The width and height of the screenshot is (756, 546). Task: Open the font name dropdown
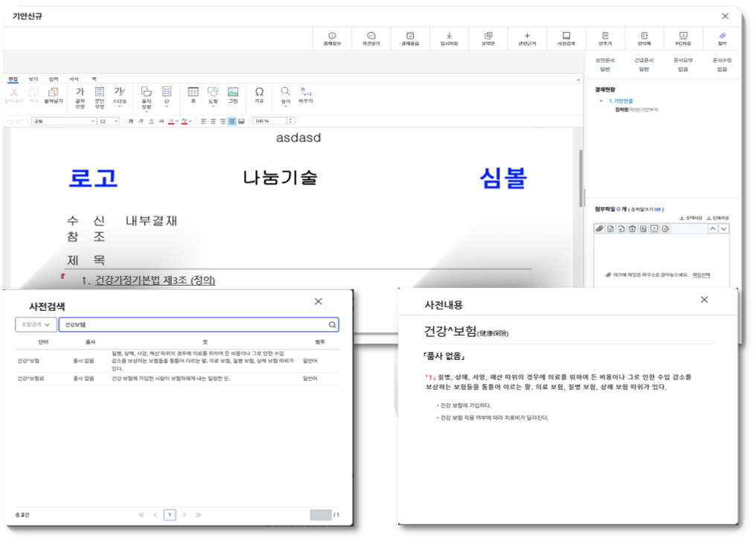tap(63, 121)
